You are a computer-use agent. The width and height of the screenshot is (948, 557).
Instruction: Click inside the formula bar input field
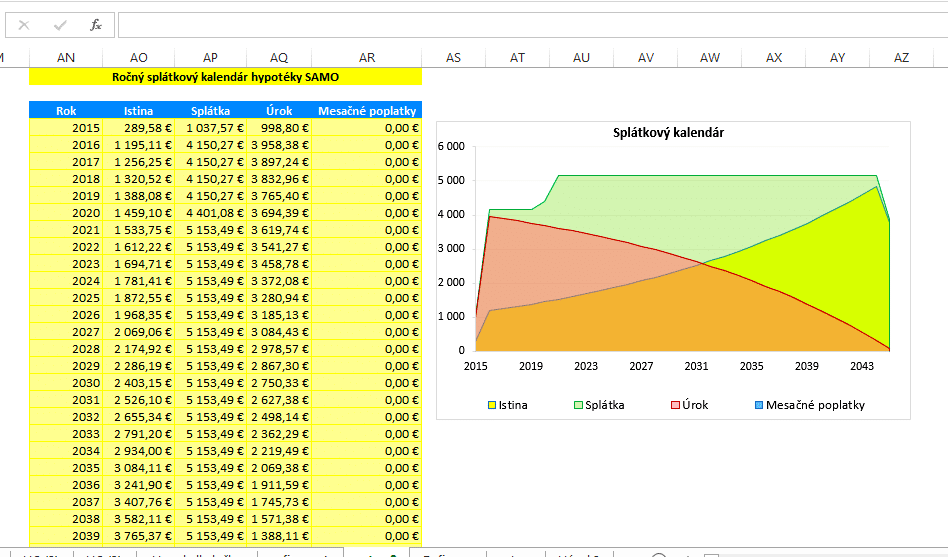coord(533,25)
